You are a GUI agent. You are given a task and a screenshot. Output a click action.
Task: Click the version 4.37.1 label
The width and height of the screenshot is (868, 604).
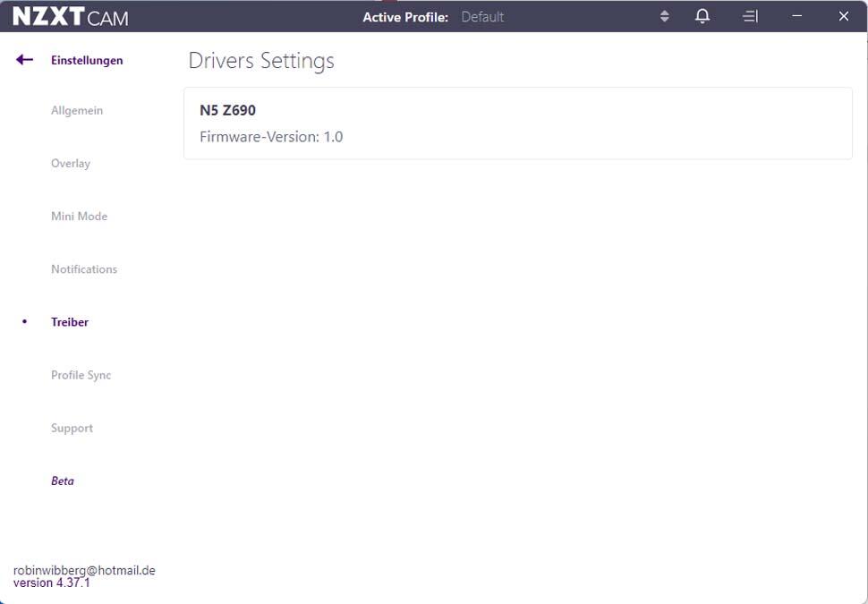pyautogui.click(x=52, y=583)
